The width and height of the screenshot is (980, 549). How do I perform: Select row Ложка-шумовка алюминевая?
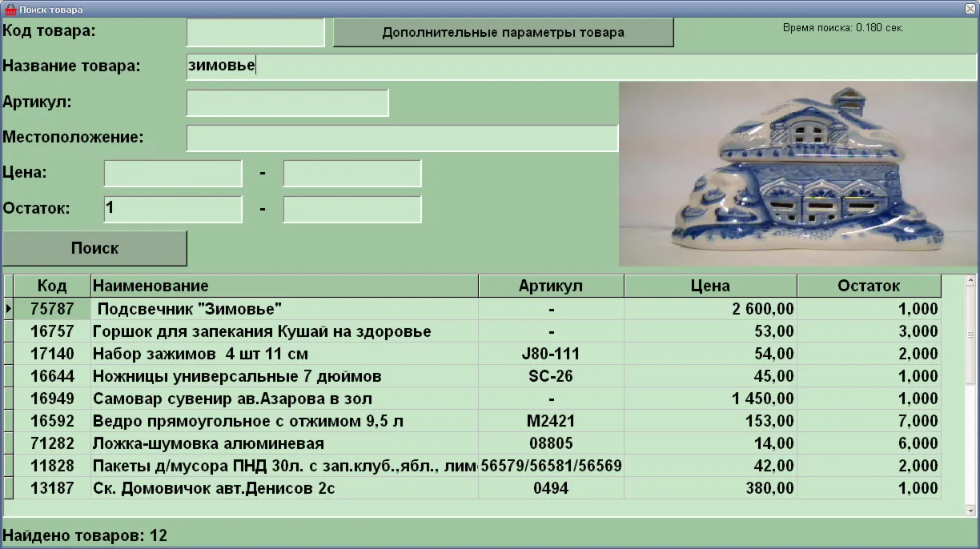pyautogui.click(x=472, y=443)
